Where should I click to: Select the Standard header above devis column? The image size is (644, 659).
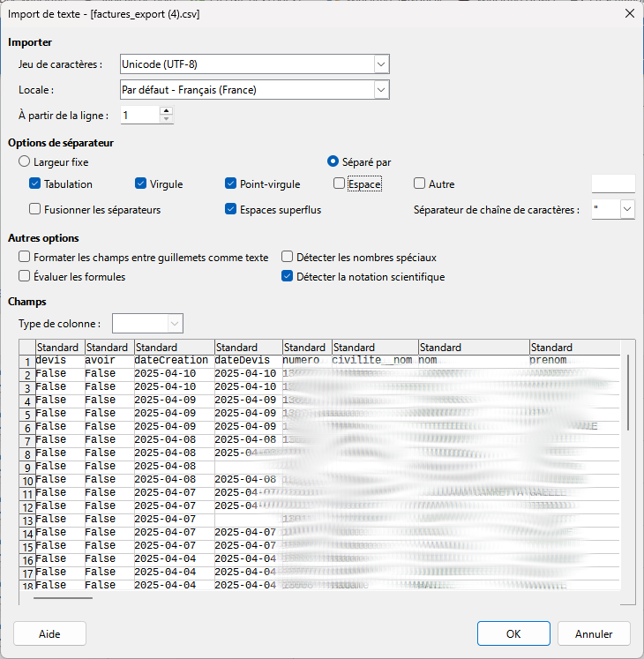pyautogui.click(x=60, y=348)
